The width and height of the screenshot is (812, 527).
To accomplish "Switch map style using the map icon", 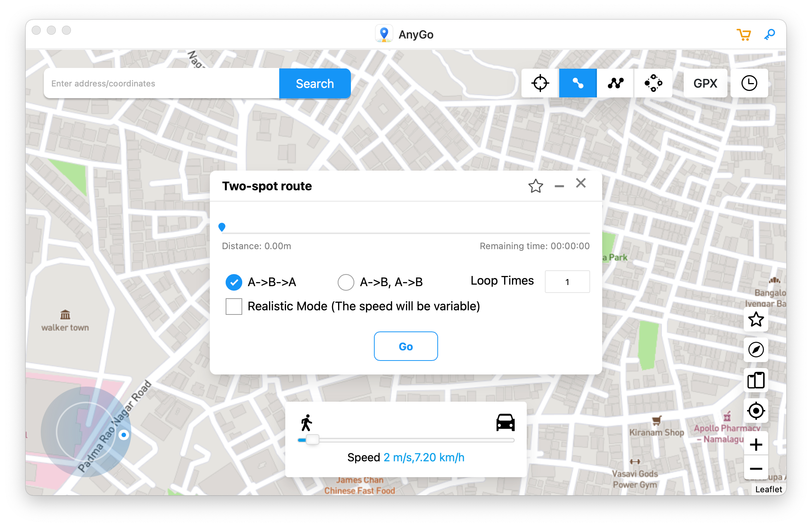I will click(x=756, y=381).
